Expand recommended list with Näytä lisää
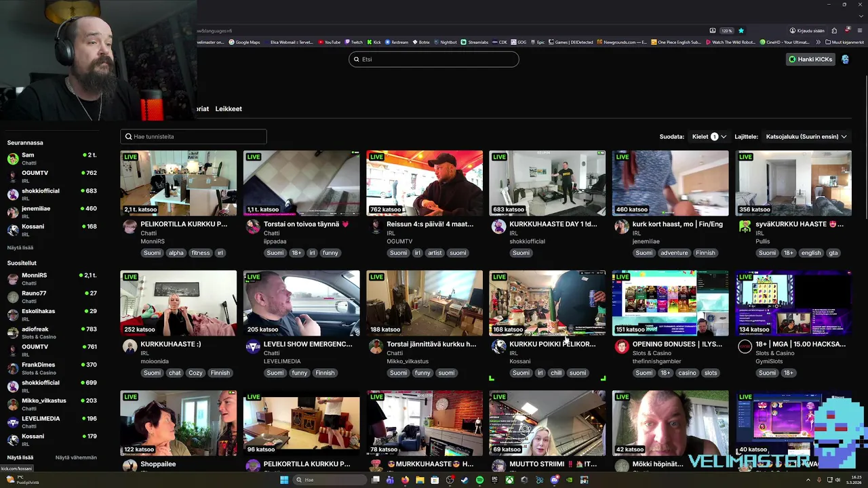The height and width of the screenshot is (488, 868). click(x=20, y=457)
